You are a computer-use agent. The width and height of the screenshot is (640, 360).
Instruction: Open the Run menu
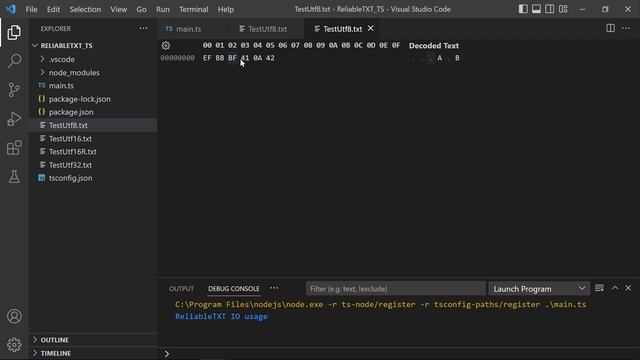click(162, 9)
